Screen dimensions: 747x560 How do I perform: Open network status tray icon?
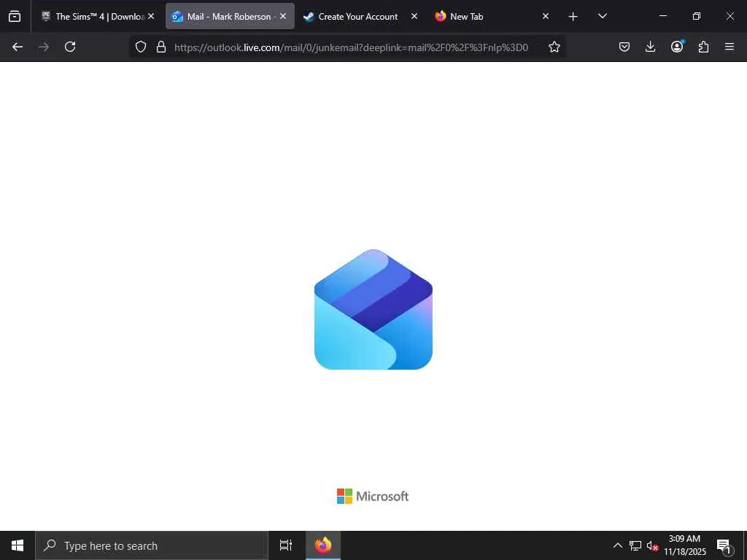coord(635,545)
